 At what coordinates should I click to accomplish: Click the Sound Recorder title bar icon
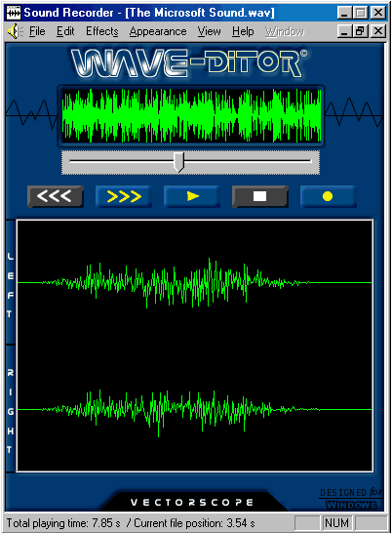pos(14,13)
